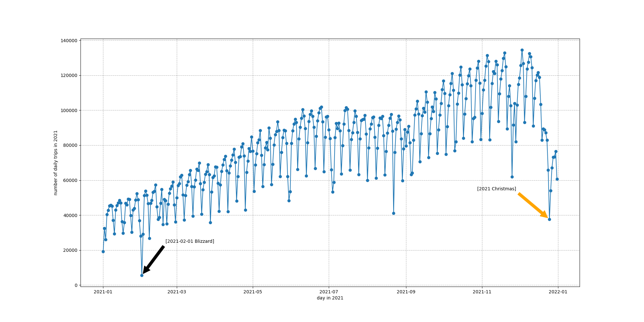Image resolution: width=644 pixels, height=322 pixels.
Task: Select the first data point of January 2021
Action: (x=103, y=251)
